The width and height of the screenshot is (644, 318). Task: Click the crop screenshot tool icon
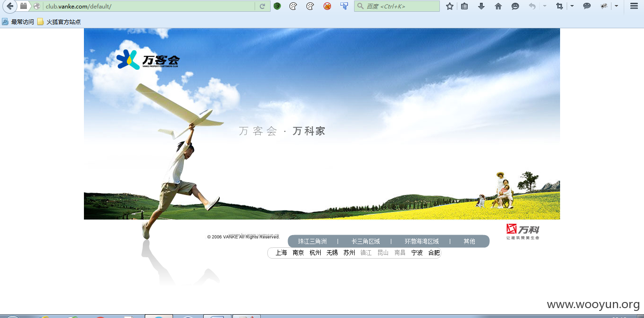coord(560,6)
